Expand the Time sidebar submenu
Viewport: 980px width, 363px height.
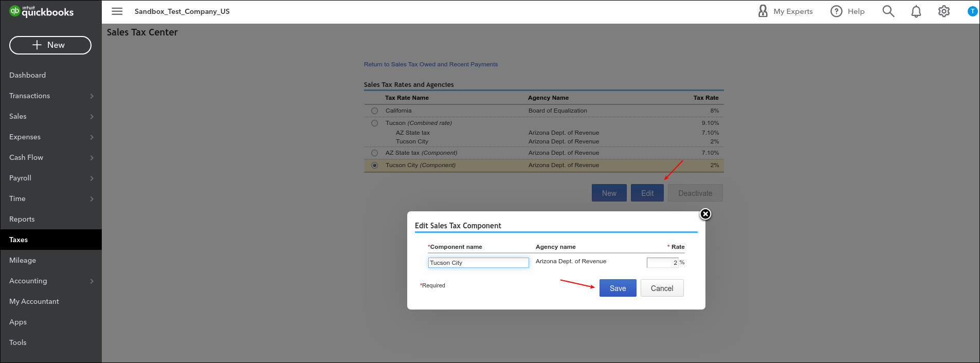[92, 199]
